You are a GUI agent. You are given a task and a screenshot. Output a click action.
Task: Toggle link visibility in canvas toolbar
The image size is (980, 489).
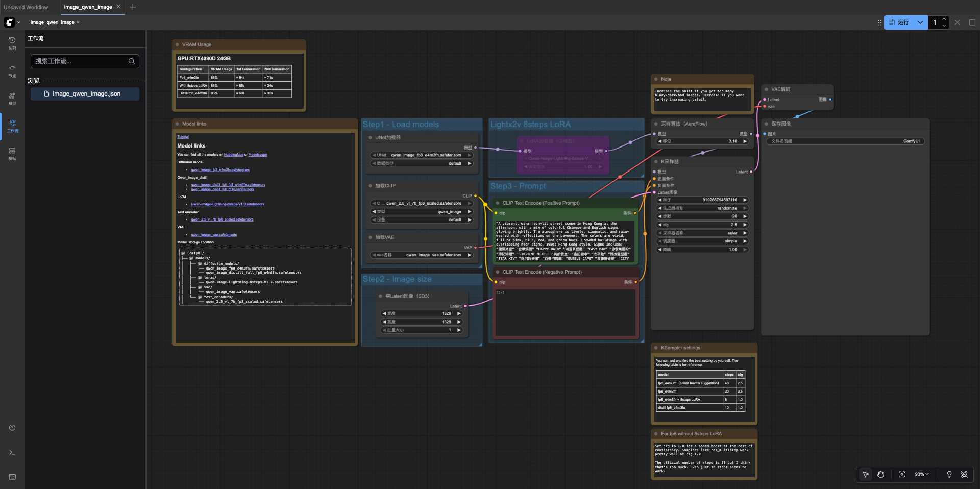click(964, 474)
